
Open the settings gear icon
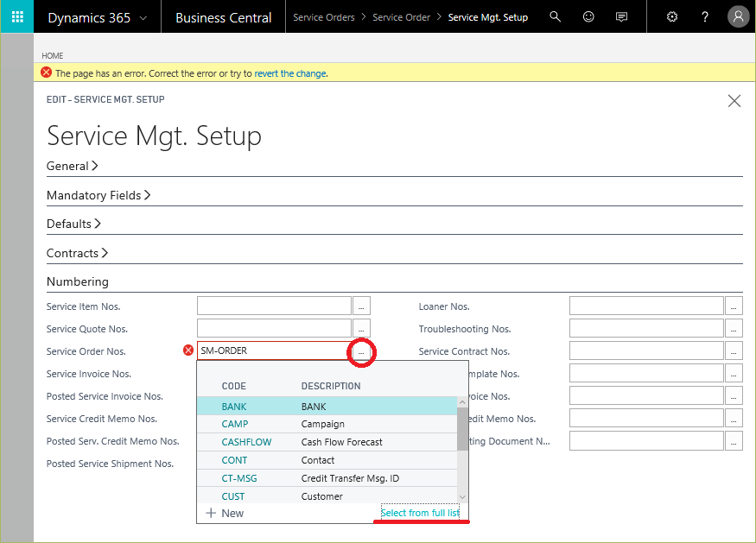coord(671,17)
